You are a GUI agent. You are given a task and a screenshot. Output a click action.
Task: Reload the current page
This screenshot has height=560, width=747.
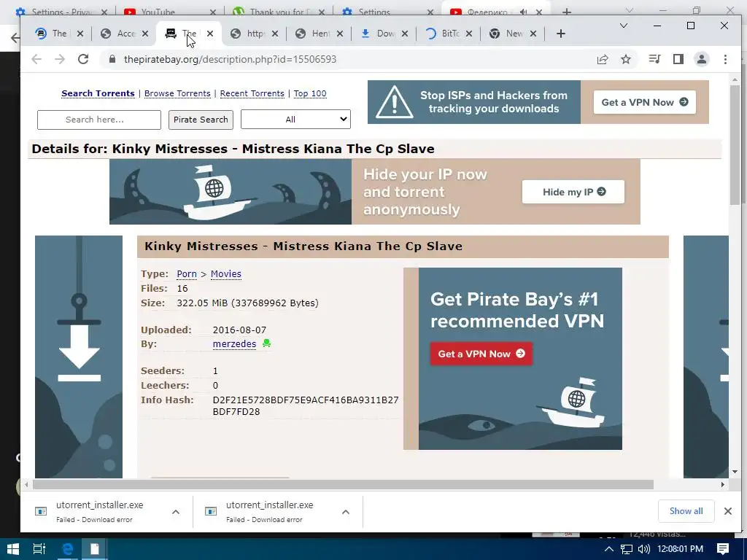(x=83, y=59)
